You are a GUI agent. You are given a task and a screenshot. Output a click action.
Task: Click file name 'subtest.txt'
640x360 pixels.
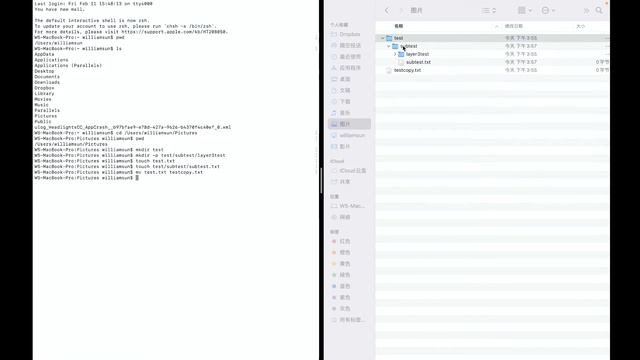[x=418, y=62]
